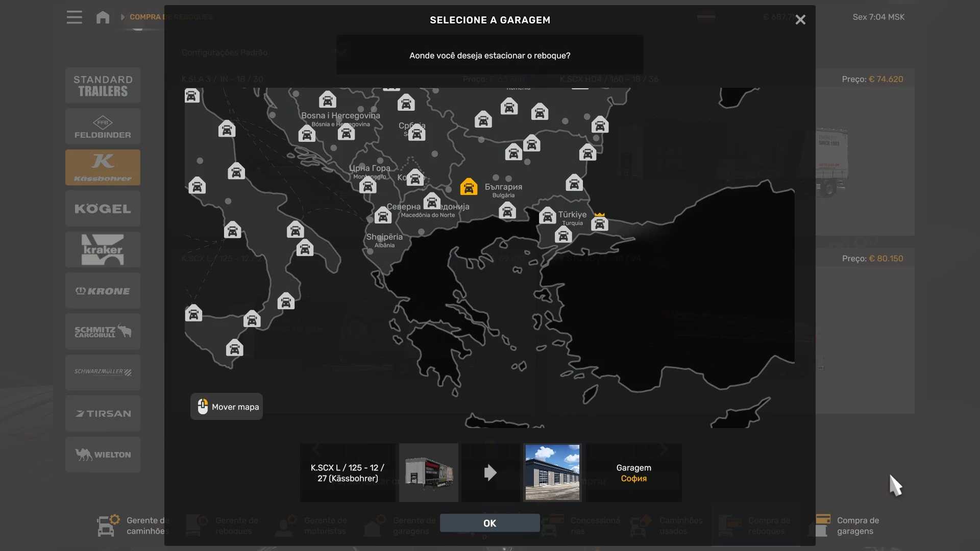Viewport: 980px width, 551px height.
Task: Close the Selecione a Garagem dialog
Action: pos(800,20)
